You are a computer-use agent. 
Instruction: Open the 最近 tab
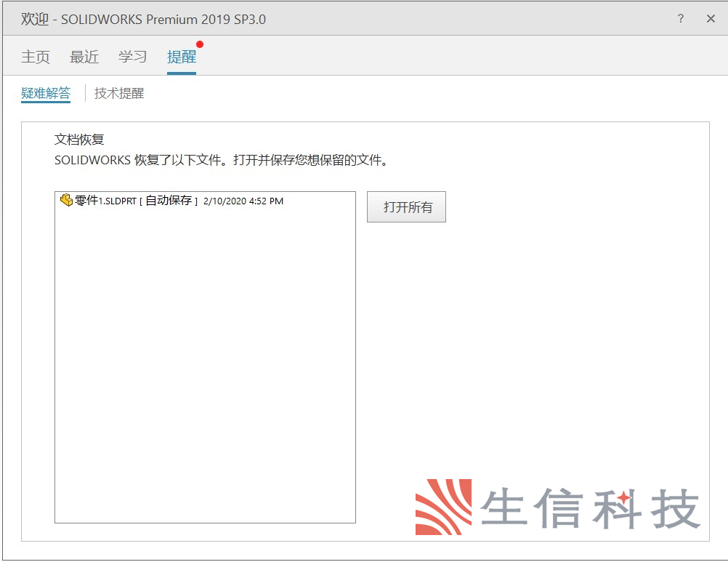pos(84,57)
